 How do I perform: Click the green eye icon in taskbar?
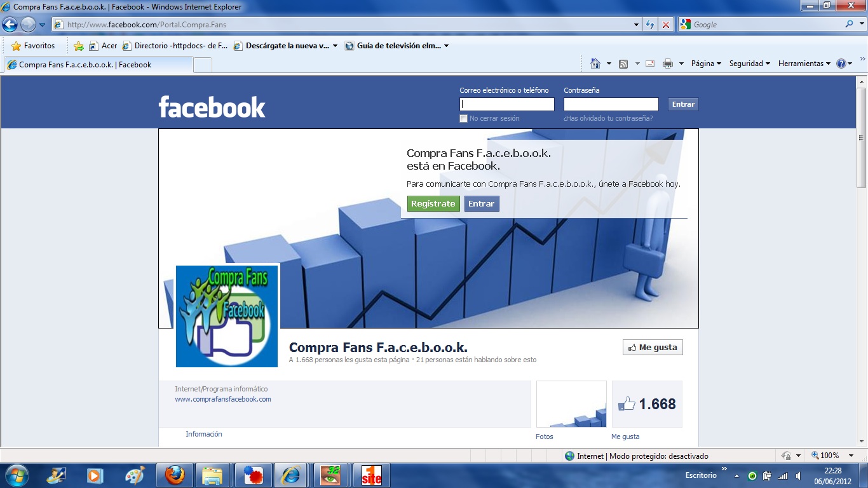(x=330, y=475)
